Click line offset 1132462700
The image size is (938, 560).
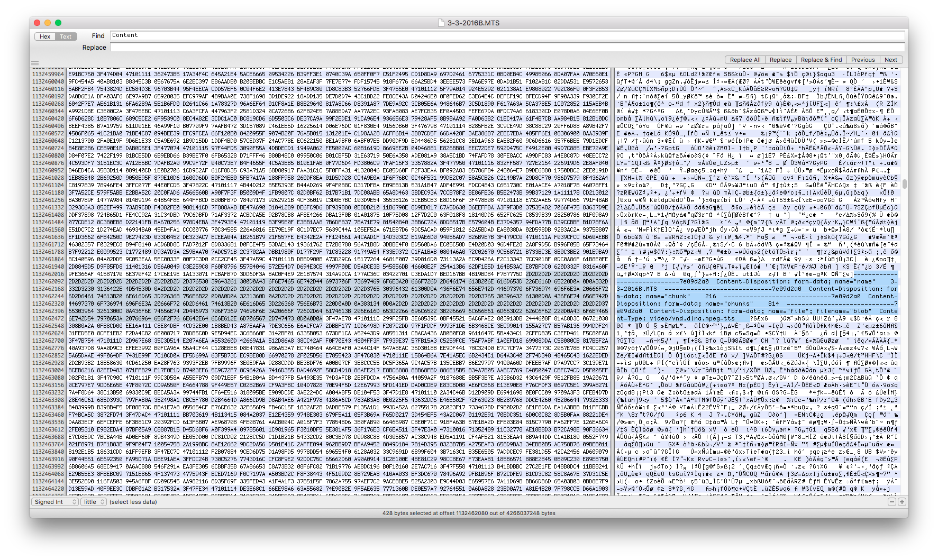point(48,341)
